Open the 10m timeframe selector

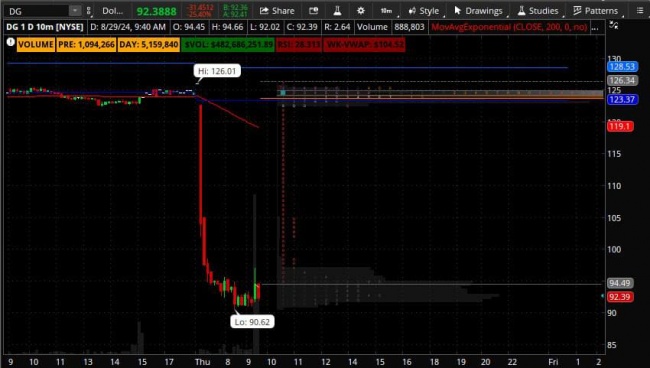386,11
